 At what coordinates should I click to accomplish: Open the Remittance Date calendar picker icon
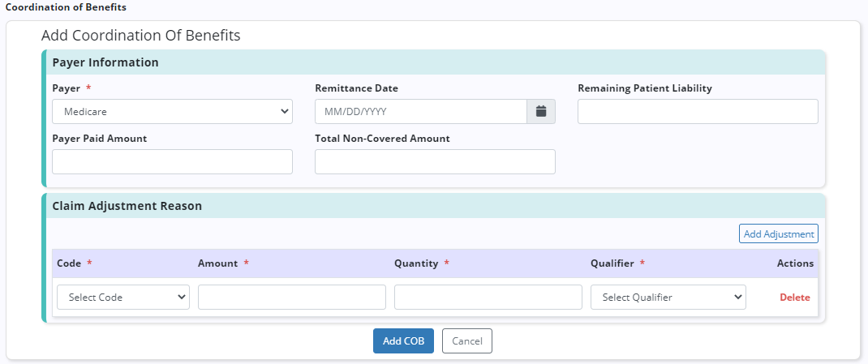tap(541, 111)
